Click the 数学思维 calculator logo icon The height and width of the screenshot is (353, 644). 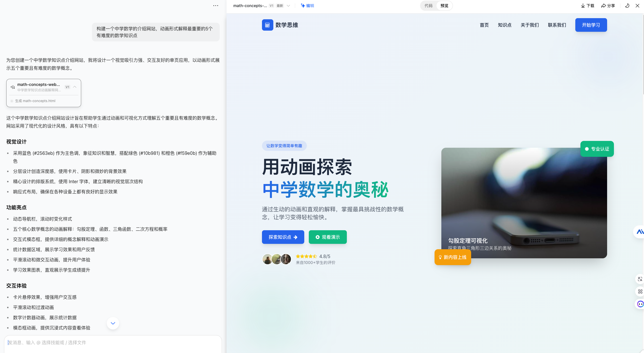267,25
